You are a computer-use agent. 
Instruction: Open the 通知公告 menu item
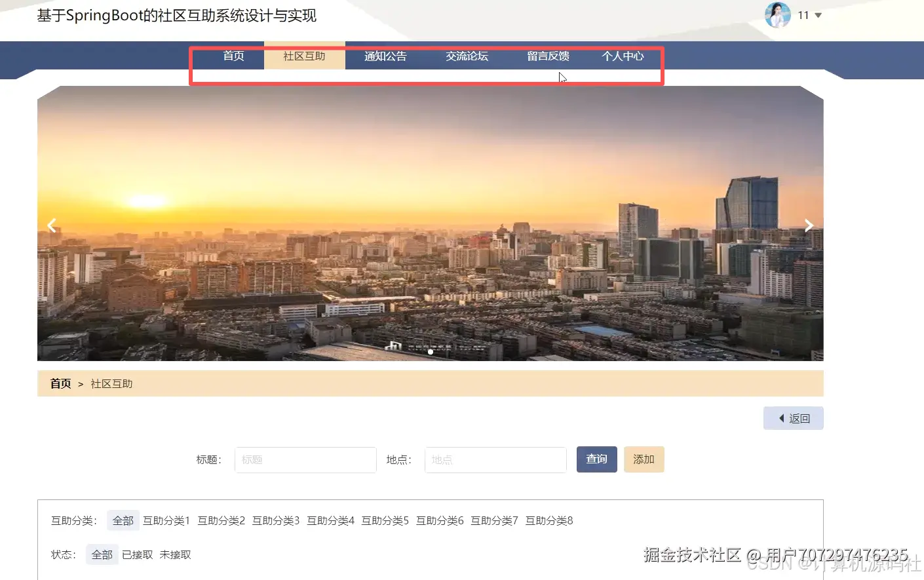point(385,56)
